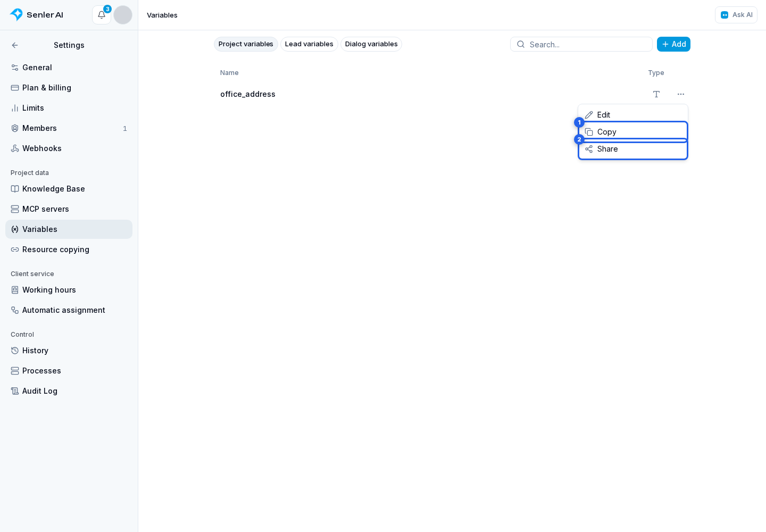Click the Type column header
The image size is (766, 532).
tap(656, 73)
